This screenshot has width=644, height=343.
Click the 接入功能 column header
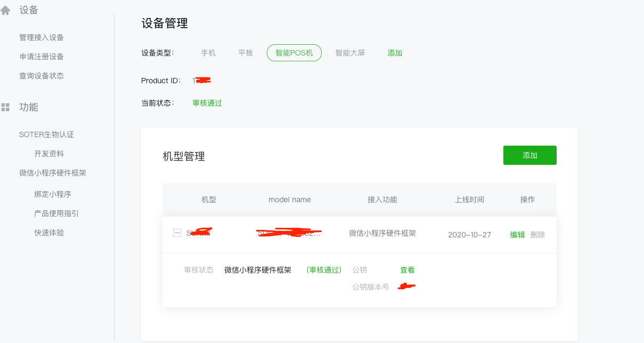[x=382, y=200]
